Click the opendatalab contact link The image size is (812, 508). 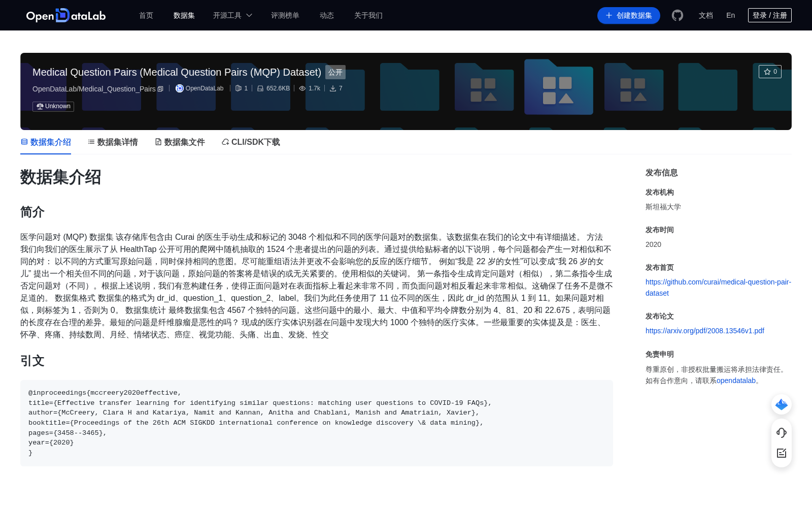pyautogui.click(x=736, y=380)
